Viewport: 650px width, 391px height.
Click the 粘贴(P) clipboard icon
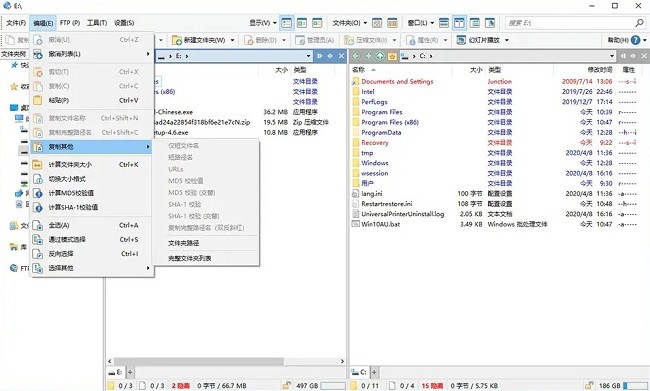pos(38,100)
